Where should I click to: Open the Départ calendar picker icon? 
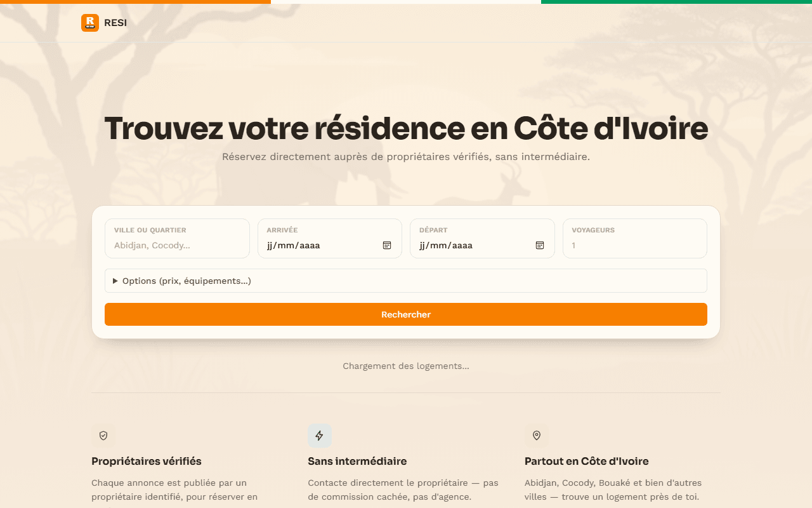tap(540, 245)
